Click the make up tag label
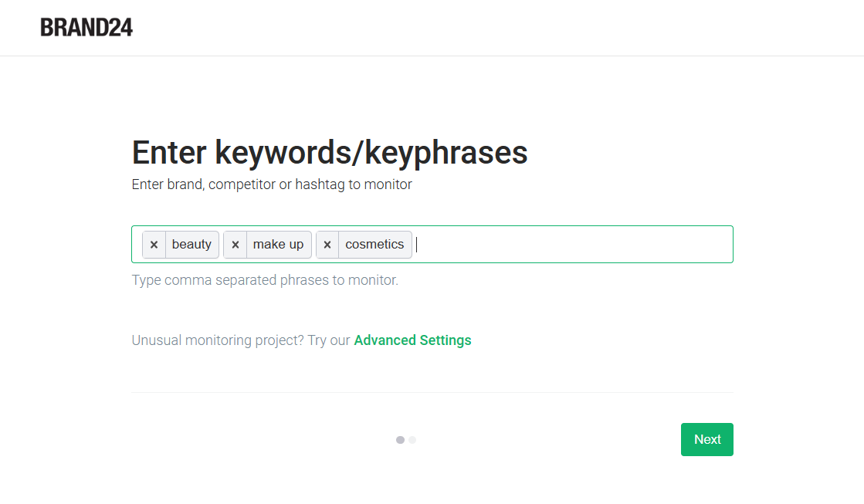This screenshot has height=504, width=864. (x=278, y=245)
